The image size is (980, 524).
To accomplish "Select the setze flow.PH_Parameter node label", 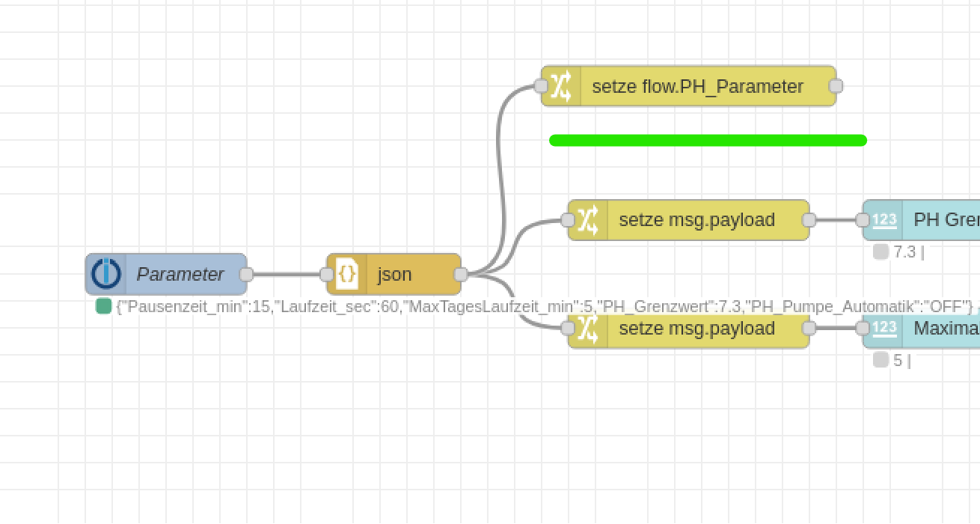I will (697, 86).
